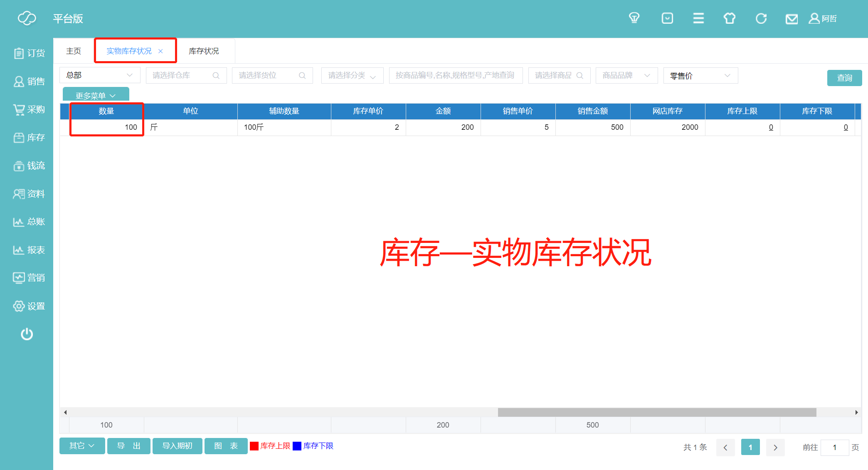
Task: Open the 零售价 price dropdown
Action: coord(700,76)
